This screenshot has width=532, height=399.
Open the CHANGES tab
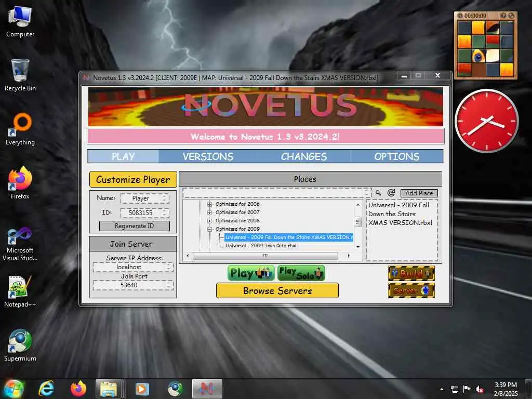tap(303, 156)
